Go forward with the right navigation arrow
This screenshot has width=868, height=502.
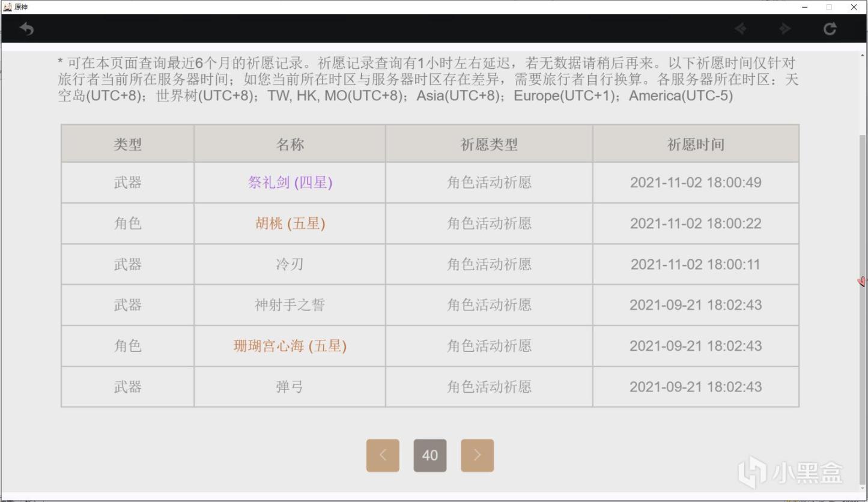(x=785, y=28)
